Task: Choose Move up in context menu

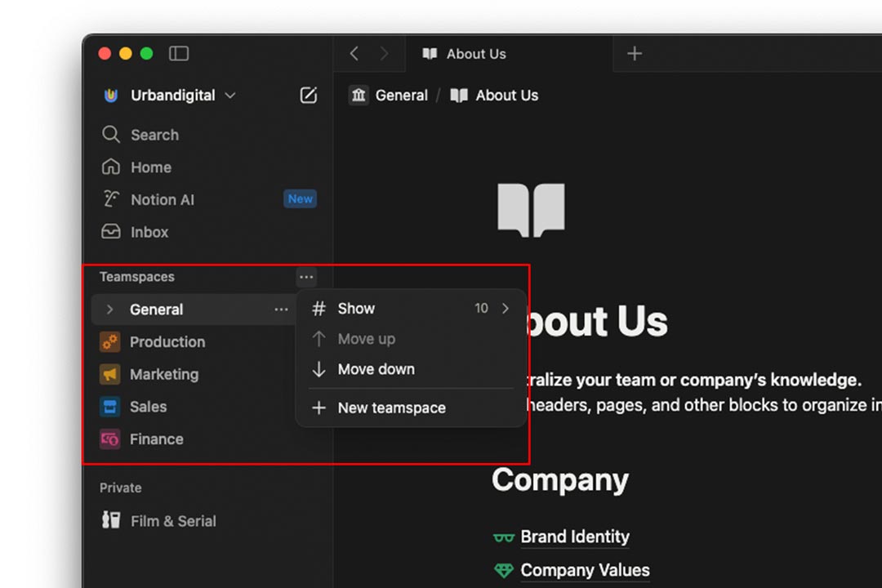Action: tap(411, 339)
